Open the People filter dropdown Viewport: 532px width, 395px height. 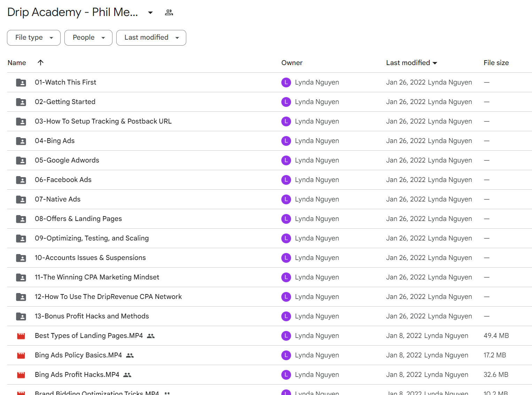coord(88,38)
